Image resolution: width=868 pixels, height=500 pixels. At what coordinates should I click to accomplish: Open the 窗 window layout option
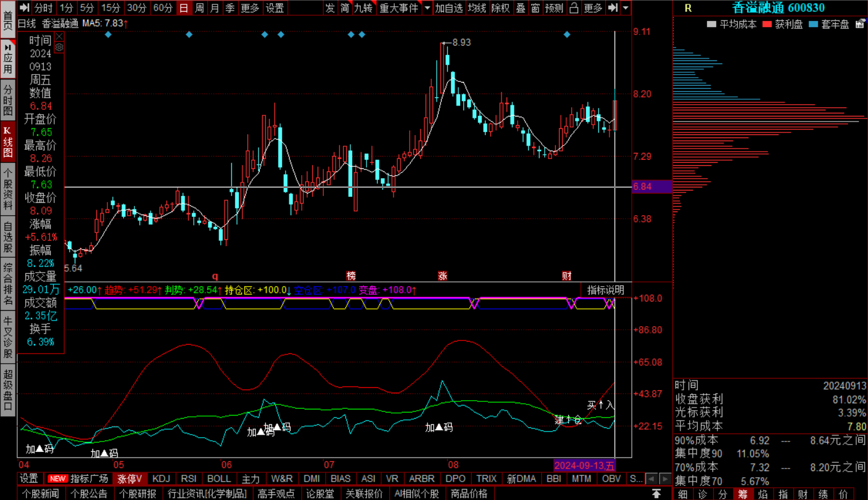[x=535, y=8]
